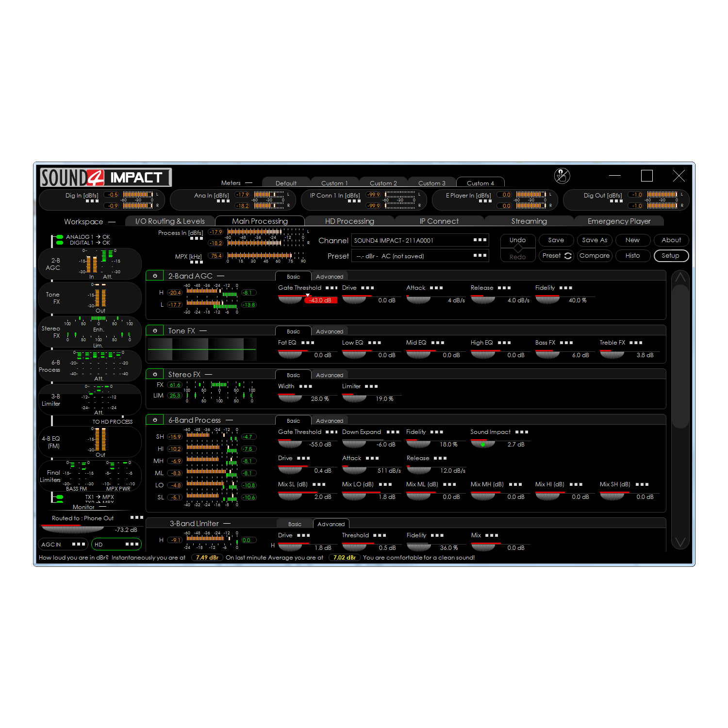
Task: Click the SOUND4 IMPACT logo
Action: point(106,177)
